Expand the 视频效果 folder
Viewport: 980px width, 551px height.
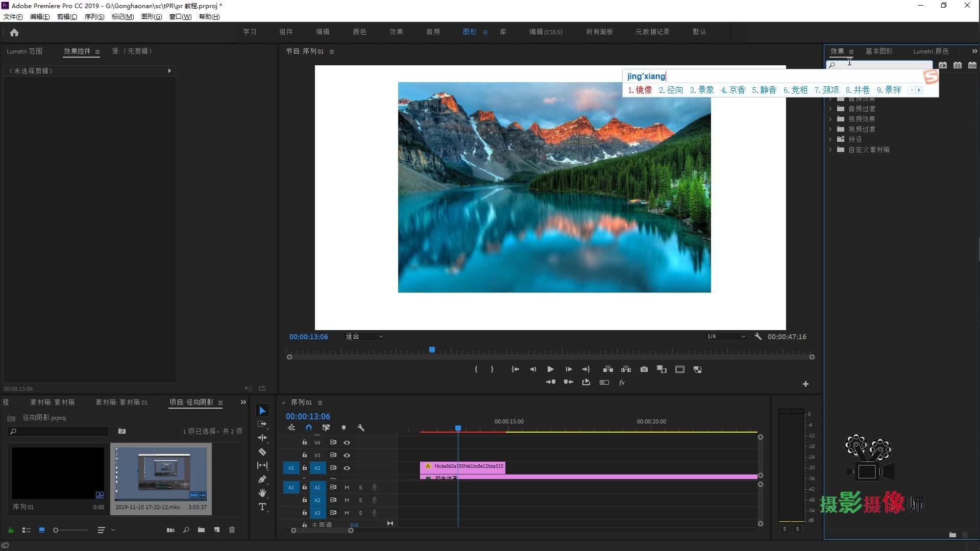(x=830, y=119)
